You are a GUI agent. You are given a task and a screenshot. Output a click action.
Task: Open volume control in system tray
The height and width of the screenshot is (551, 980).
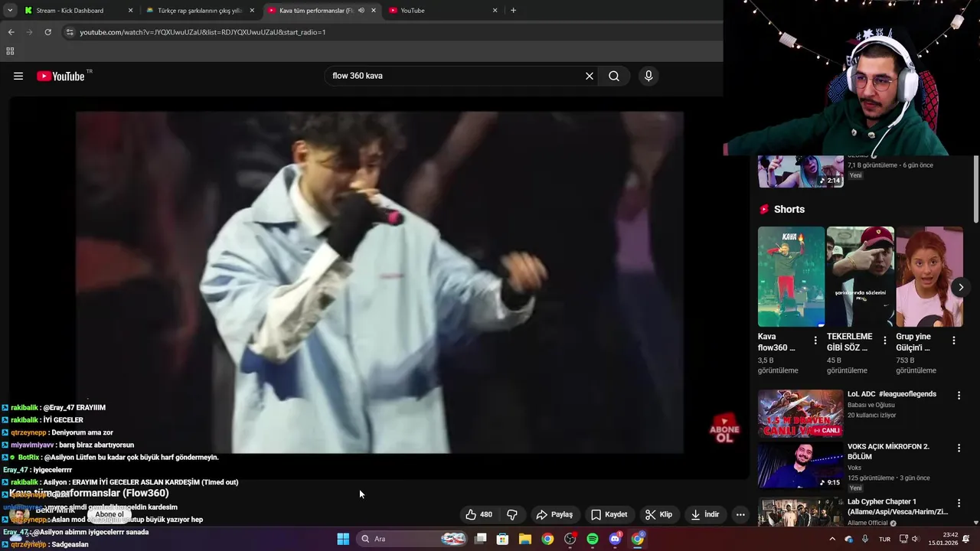point(915,539)
